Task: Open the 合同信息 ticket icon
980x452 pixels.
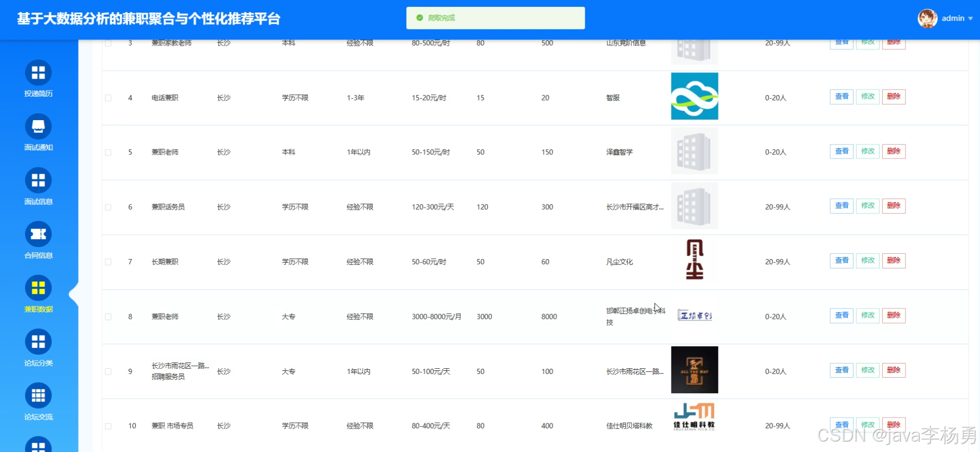Action: 38,234
